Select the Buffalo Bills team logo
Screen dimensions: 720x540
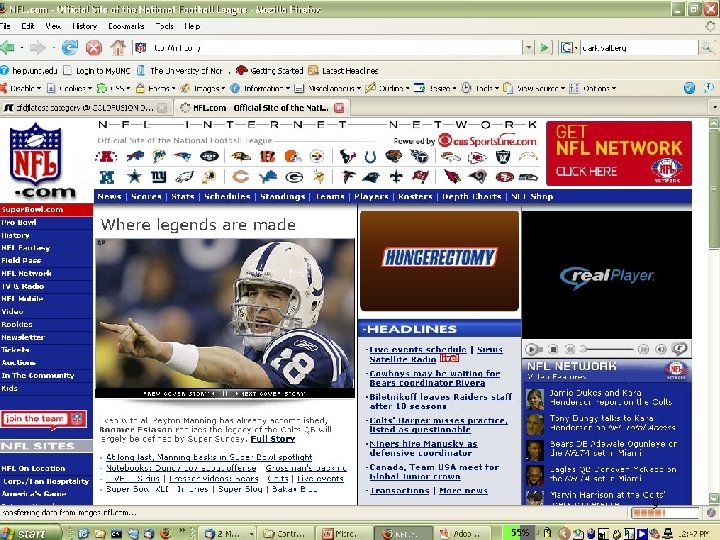135,157
